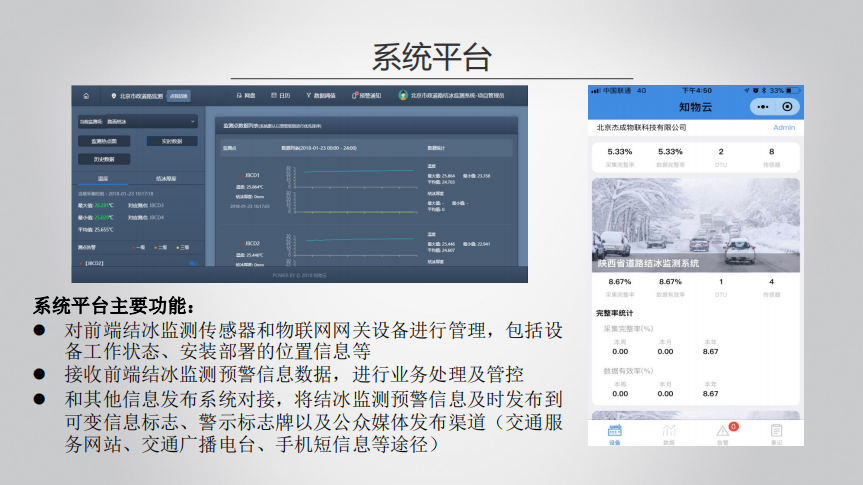This screenshot has height=485, width=863.
Task: Click the 二级 alert level legend
Action: pos(161,248)
